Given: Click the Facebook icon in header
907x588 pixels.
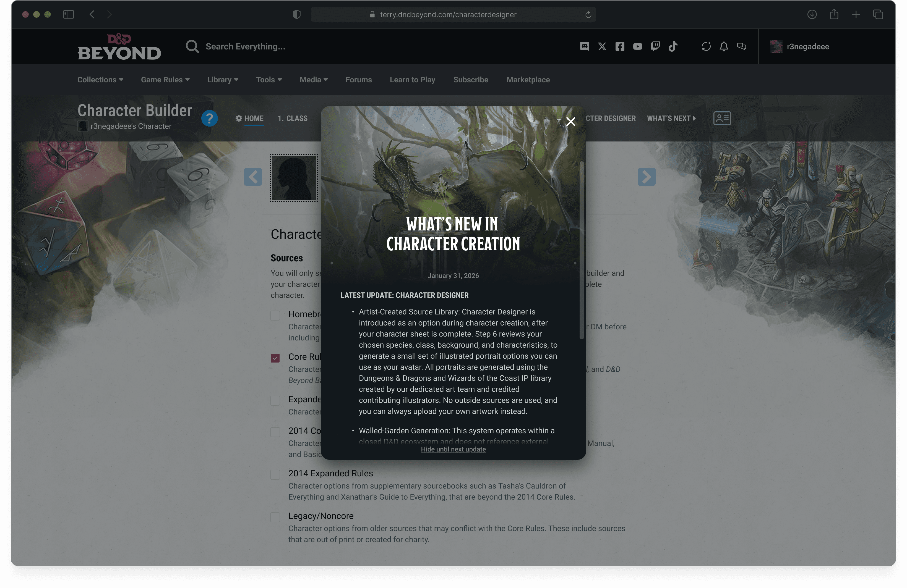Looking at the screenshot, I should point(620,46).
